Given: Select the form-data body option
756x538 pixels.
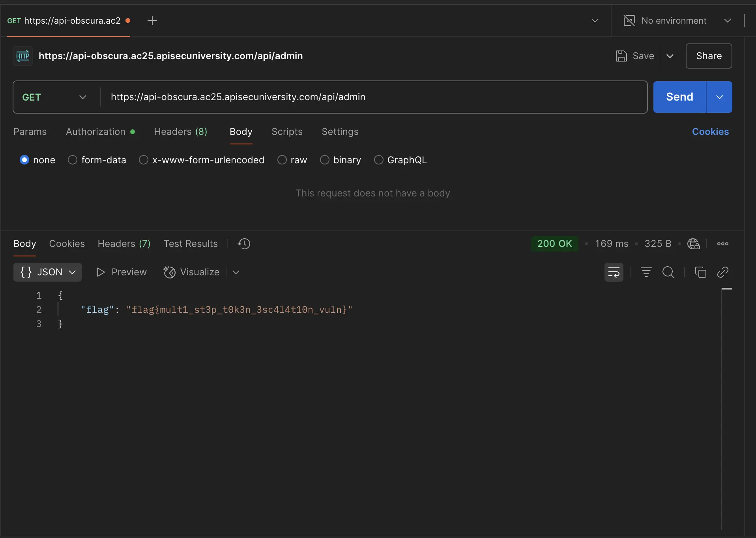Looking at the screenshot, I should (x=73, y=160).
